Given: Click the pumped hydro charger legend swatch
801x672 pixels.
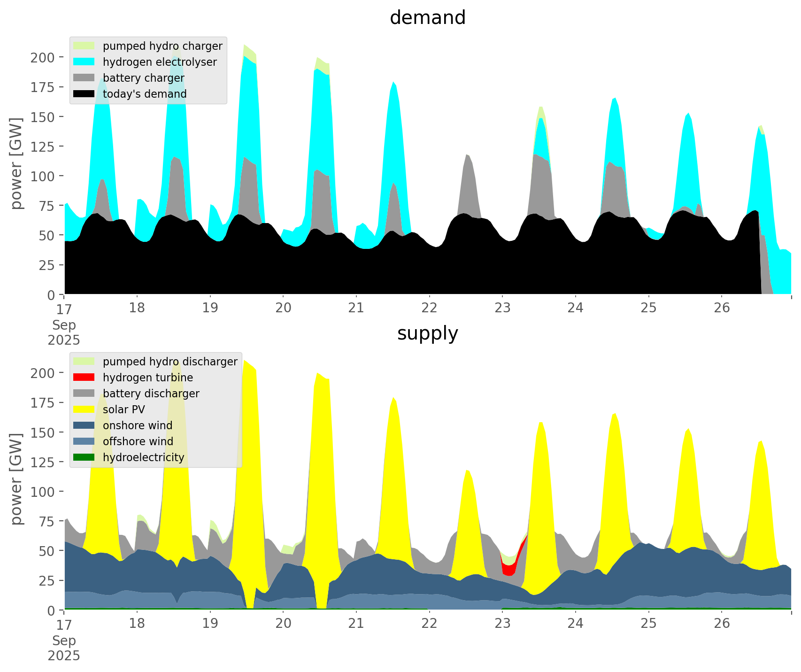Looking at the screenshot, I should tap(84, 46).
